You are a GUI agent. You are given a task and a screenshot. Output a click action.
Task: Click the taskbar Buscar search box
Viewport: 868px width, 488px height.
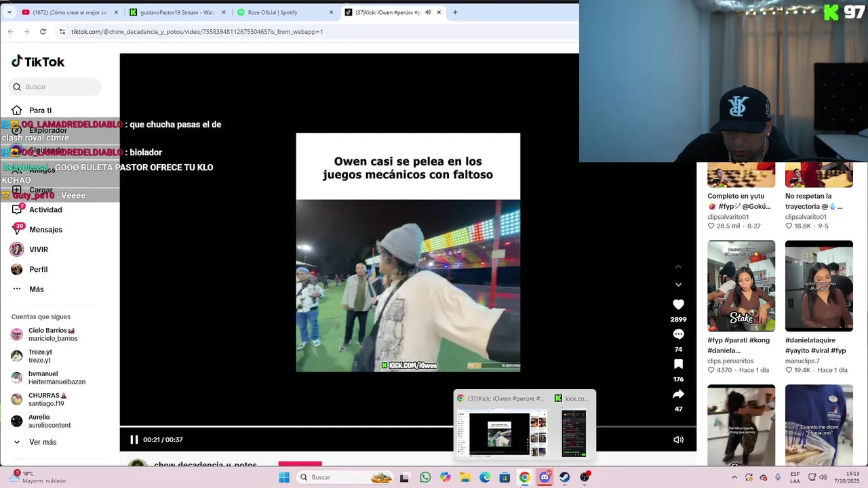(345, 477)
